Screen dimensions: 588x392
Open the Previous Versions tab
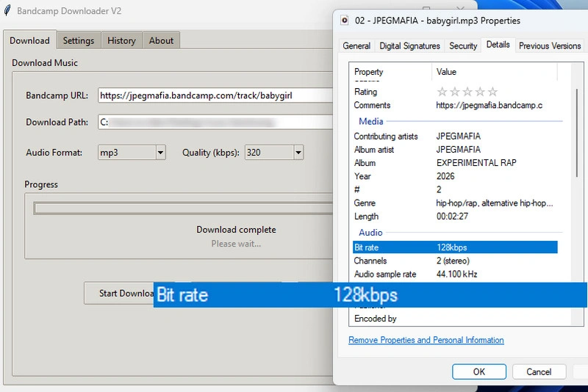550,46
